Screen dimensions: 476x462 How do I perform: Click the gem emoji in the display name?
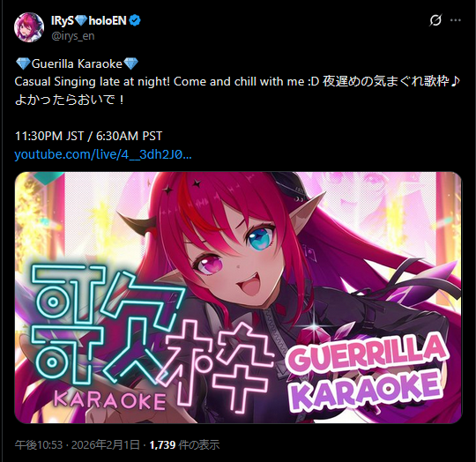[81, 20]
